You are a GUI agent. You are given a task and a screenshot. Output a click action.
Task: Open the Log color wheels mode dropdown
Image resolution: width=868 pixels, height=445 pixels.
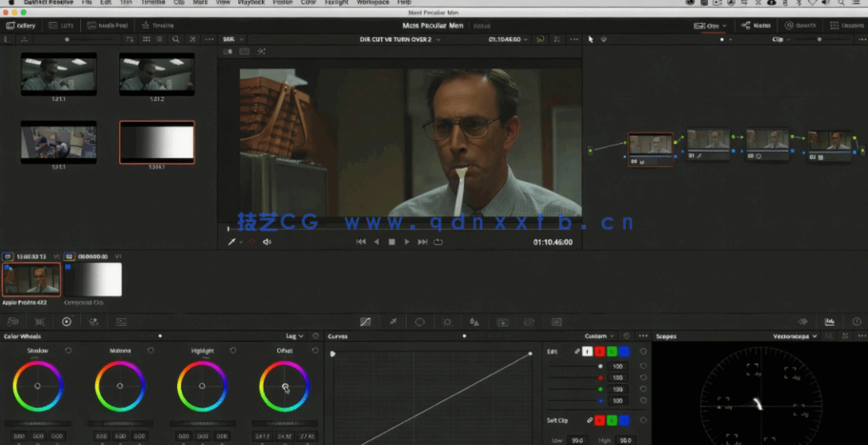(x=294, y=336)
